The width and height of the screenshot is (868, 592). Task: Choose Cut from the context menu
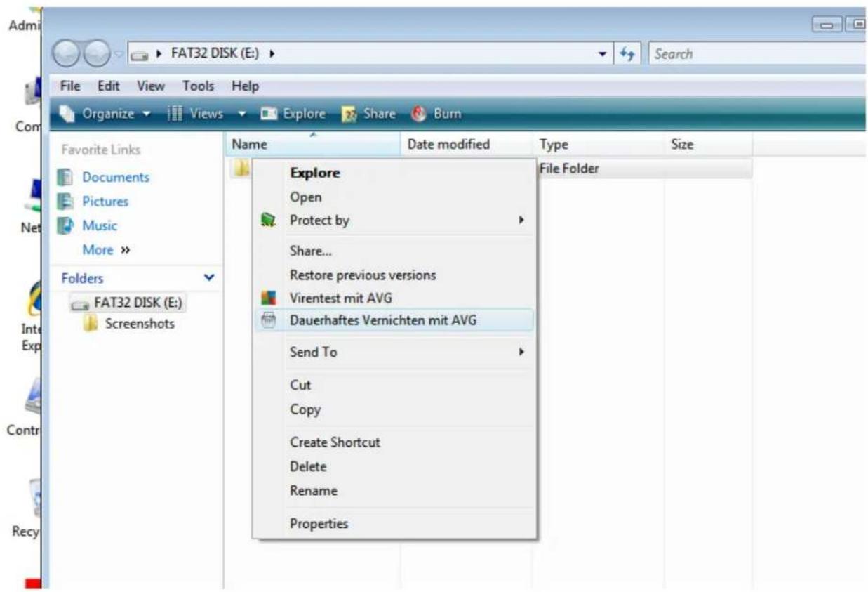click(x=394, y=385)
